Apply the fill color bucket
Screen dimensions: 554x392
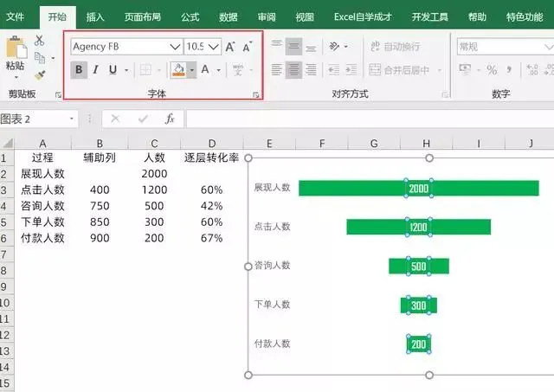click(x=179, y=70)
